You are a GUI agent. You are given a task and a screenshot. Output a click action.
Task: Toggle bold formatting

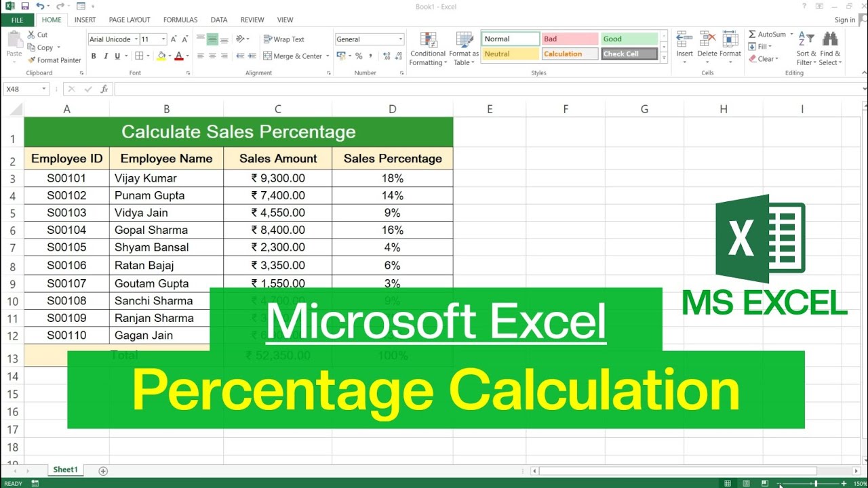click(94, 56)
